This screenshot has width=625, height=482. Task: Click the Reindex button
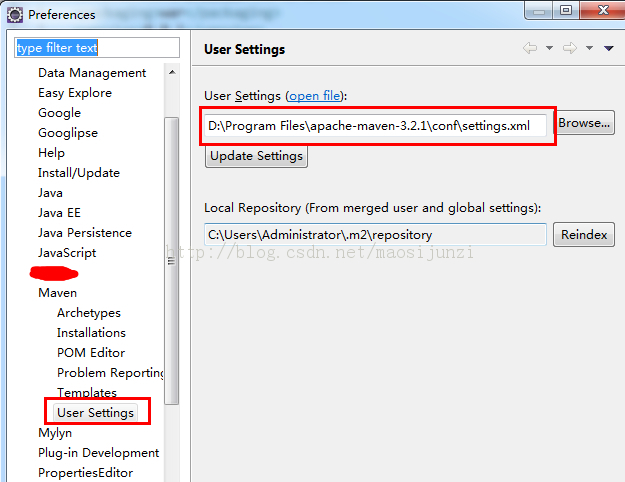tap(584, 235)
